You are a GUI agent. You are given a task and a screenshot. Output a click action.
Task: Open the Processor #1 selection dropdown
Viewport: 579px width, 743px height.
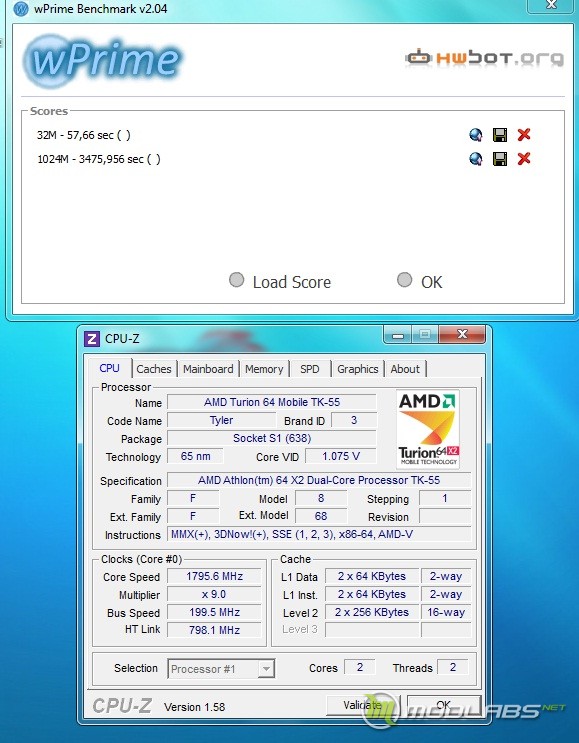(x=221, y=669)
